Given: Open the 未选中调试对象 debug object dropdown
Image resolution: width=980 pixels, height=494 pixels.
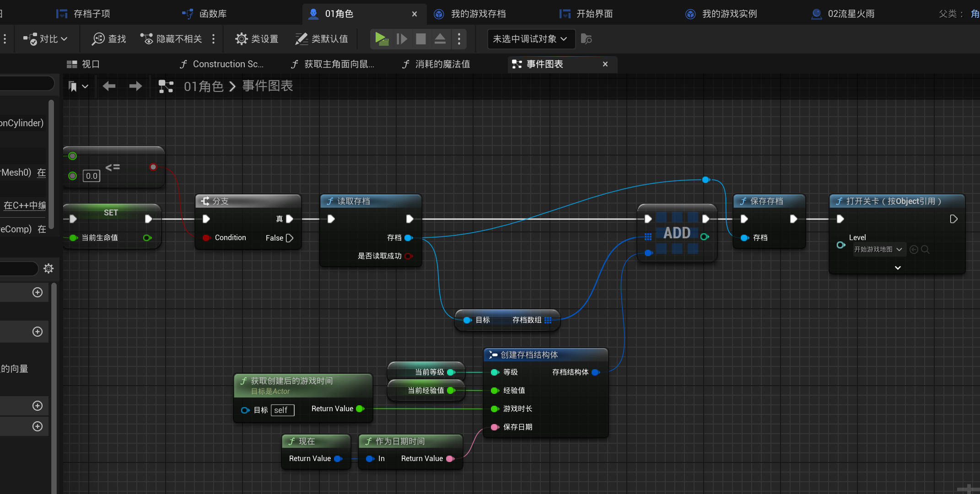Looking at the screenshot, I should point(530,39).
